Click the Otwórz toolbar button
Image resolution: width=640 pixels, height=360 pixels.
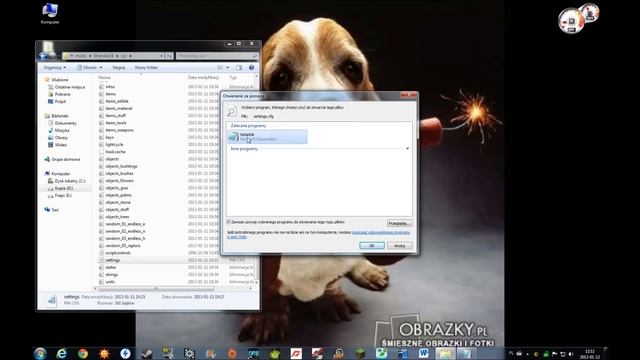[87, 67]
